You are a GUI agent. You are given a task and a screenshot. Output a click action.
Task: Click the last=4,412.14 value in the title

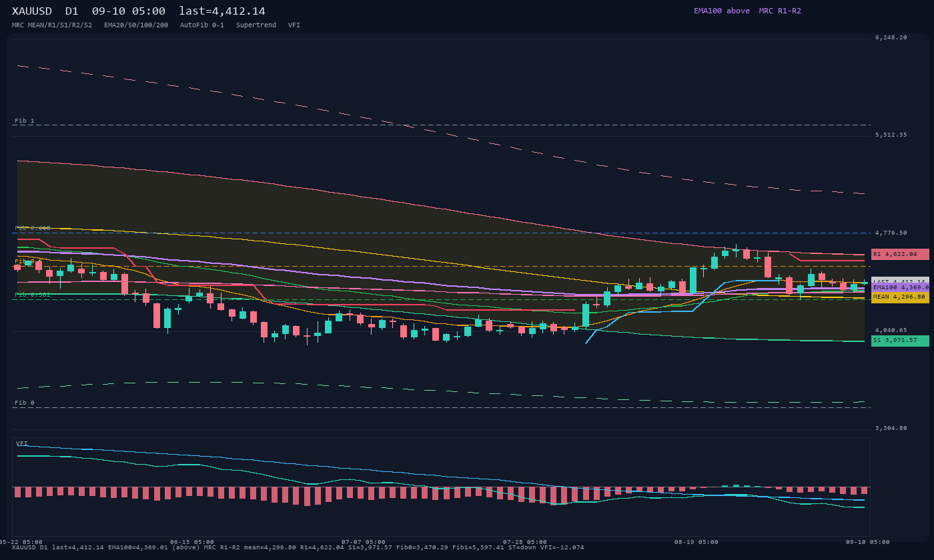222,11
